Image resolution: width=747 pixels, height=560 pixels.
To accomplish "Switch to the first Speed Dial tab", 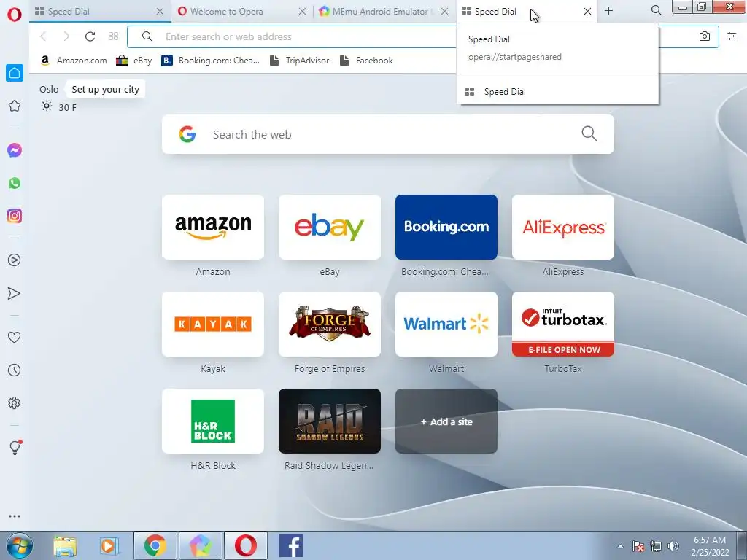I will (x=100, y=11).
